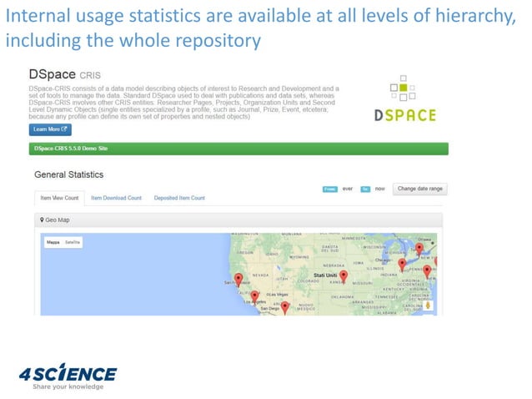Click the To date label
This screenshot has width=532, height=399.
365,189
